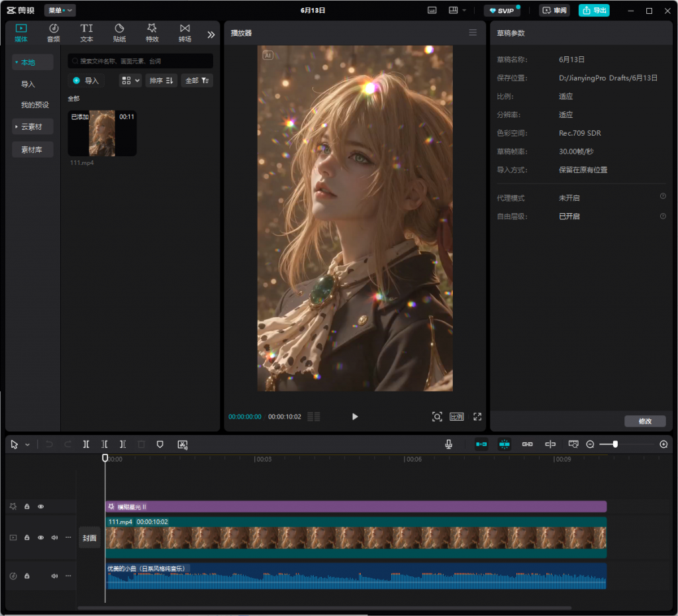This screenshot has width=678, height=616.
Task: Open the selection tool dropdown in timeline toolbar
Action: 27,444
